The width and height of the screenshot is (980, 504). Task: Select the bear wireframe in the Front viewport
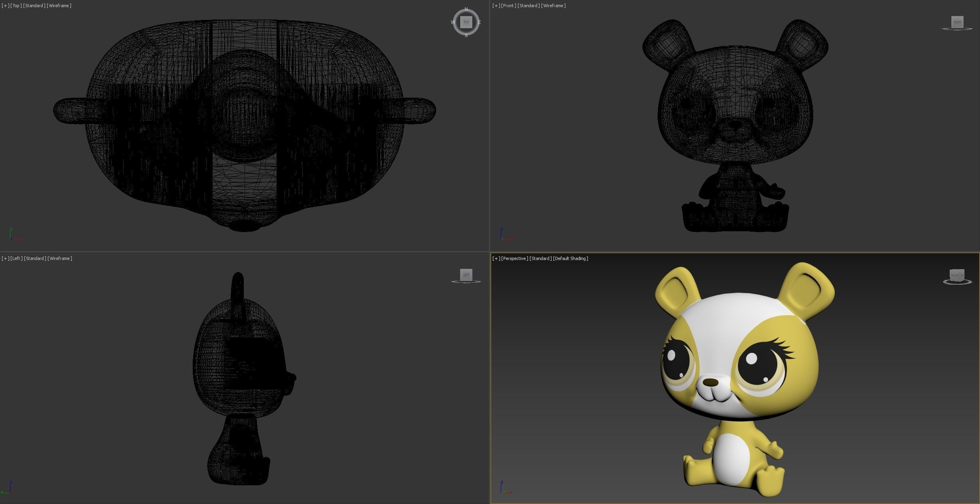pyautogui.click(x=735, y=126)
